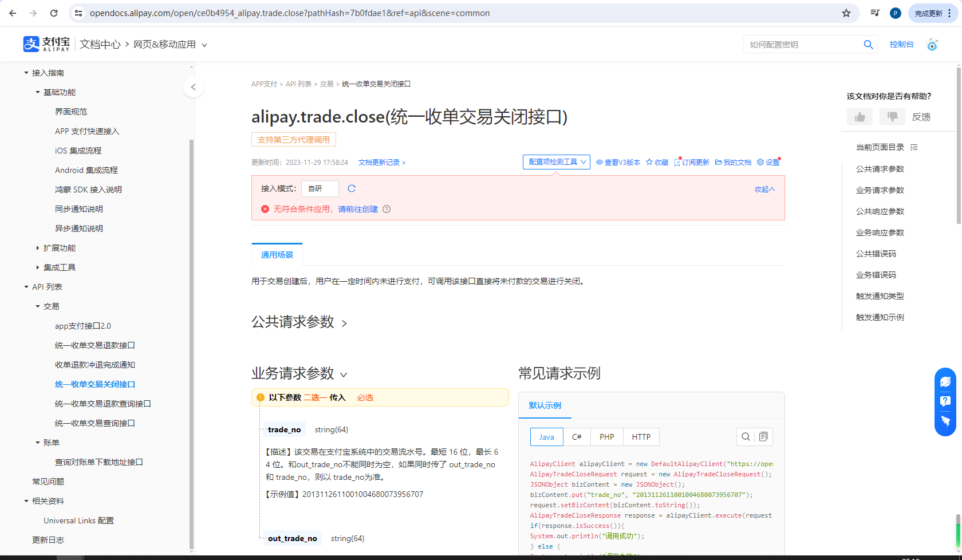The height and width of the screenshot is (560, 962).
Task: Switch code sample to Java
Action: pyautogui.click(x=547, y=437)
